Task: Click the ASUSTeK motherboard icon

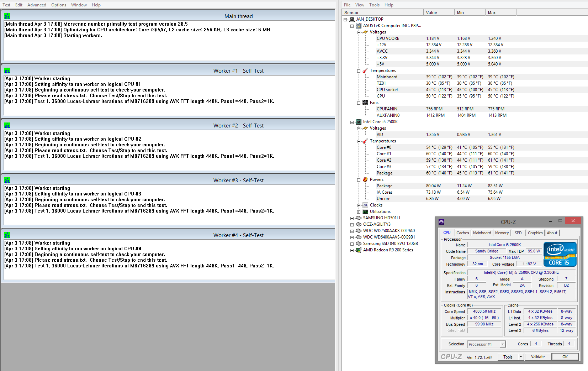Action: pos(359,26)
